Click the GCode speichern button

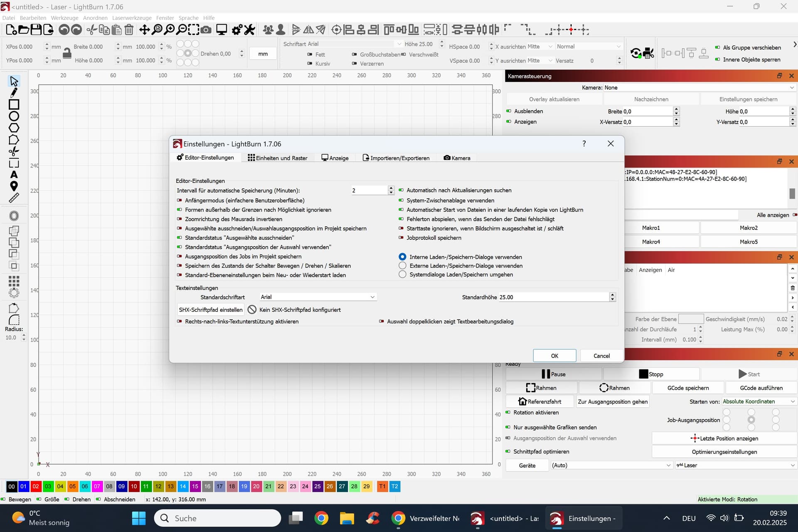pos(688,388)
